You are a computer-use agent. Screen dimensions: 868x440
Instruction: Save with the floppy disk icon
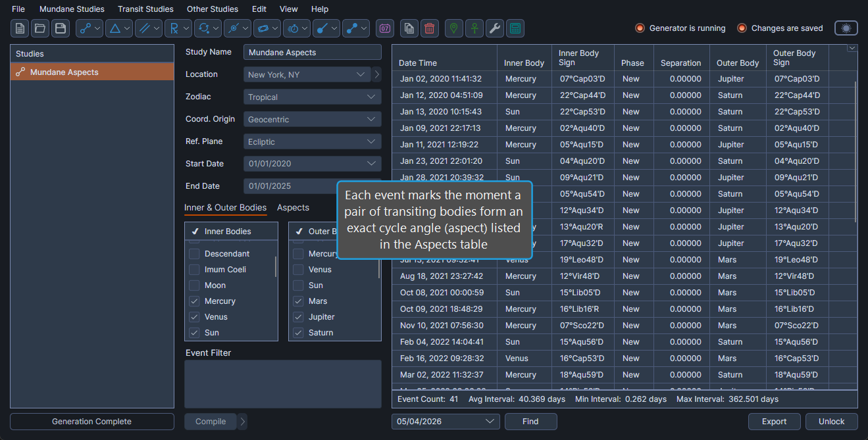click(x=61, y=28)
